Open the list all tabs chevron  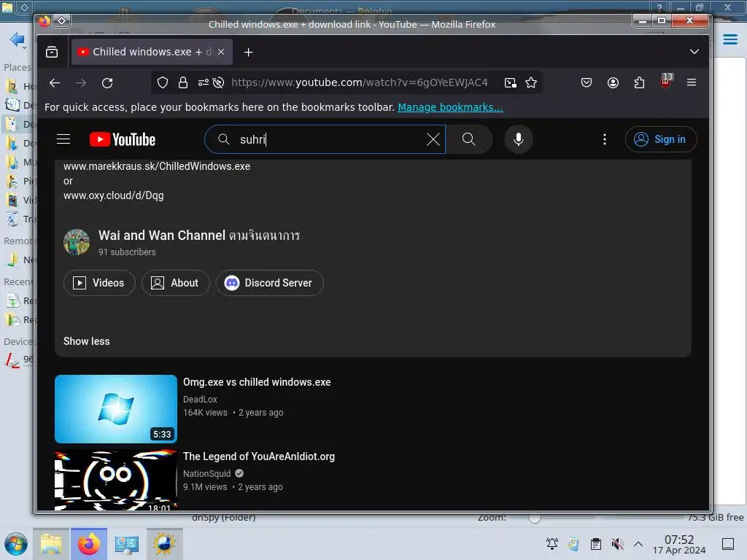pyautogui.click(x=694, y=52)
